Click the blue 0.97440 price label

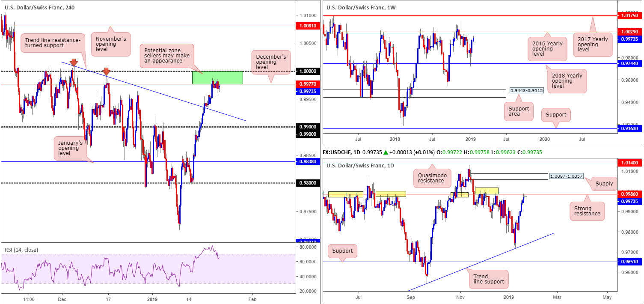pyautogui.click(x=629, y=63)
